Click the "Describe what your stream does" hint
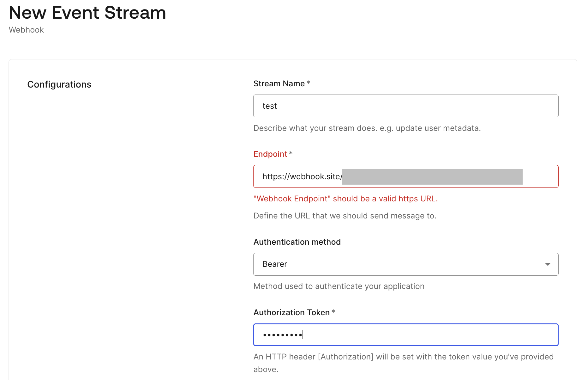Viewport: 588px width, 380px height. pos(367,128)
